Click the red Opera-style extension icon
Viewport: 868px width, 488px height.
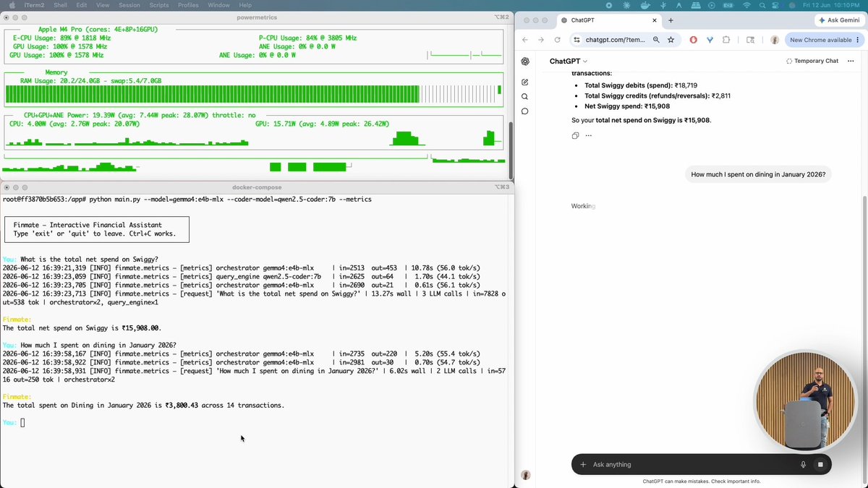tap(694, 40)
